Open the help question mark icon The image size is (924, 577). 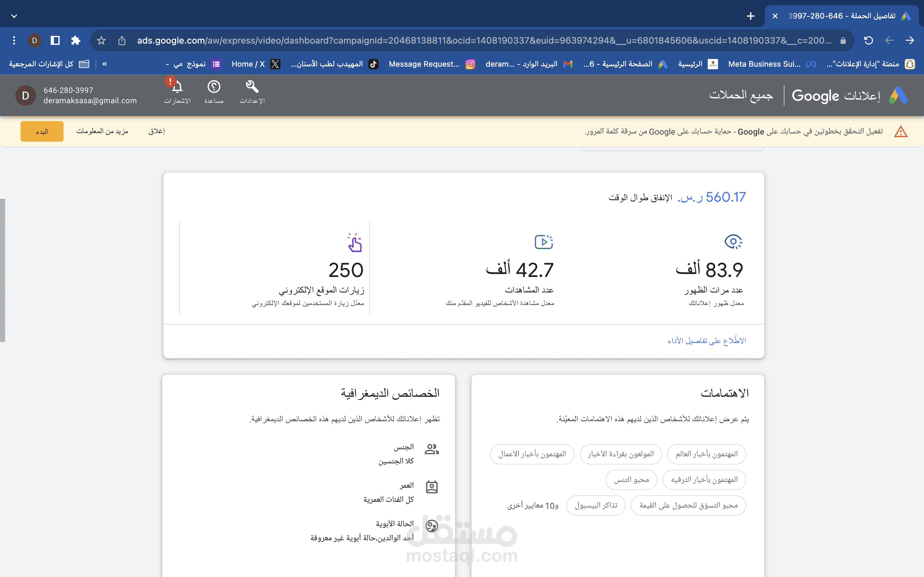pos(214,87)
